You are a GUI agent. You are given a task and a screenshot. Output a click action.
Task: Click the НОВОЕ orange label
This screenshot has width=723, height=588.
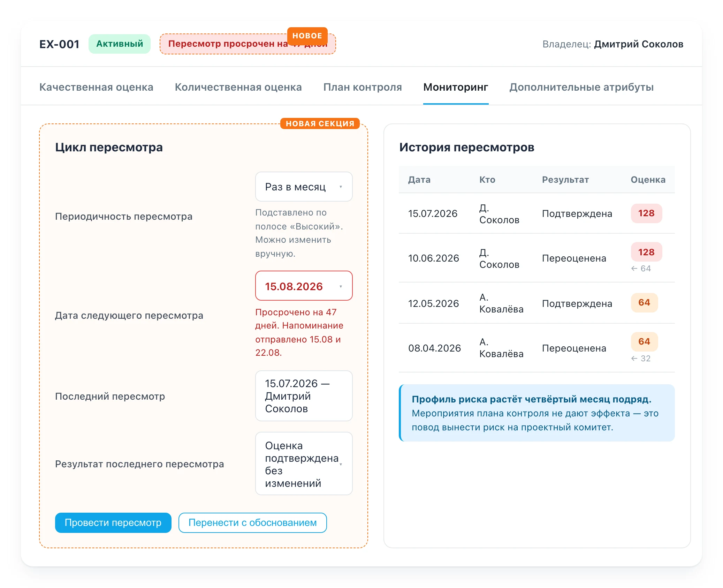tap(307, 36)
